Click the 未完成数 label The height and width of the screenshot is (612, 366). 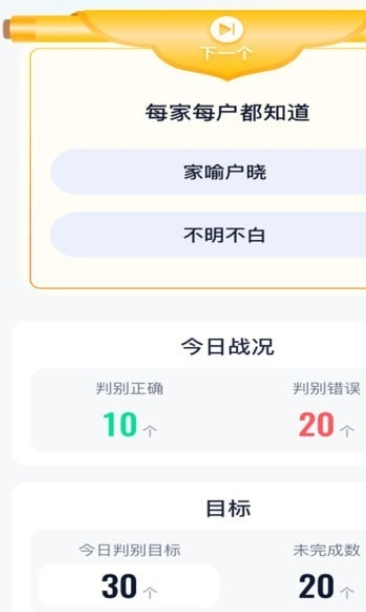[x=327, y=550]
